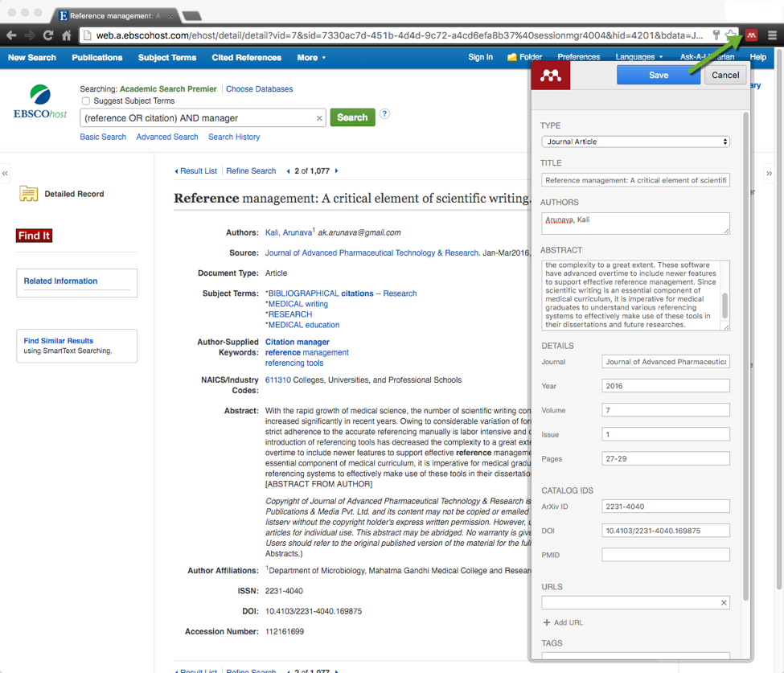This screenshot has width=784, height=673.
Task: Click the Find It button
Action: click(34, 236)
